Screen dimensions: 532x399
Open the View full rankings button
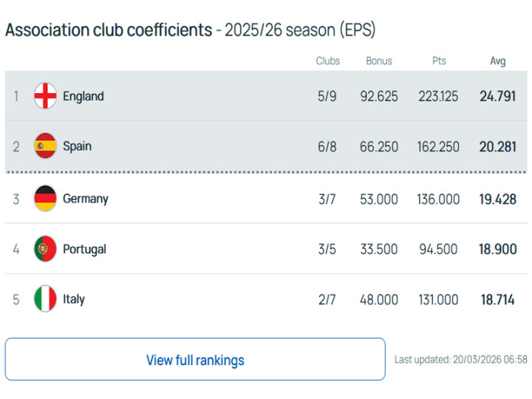click(195, 360)
